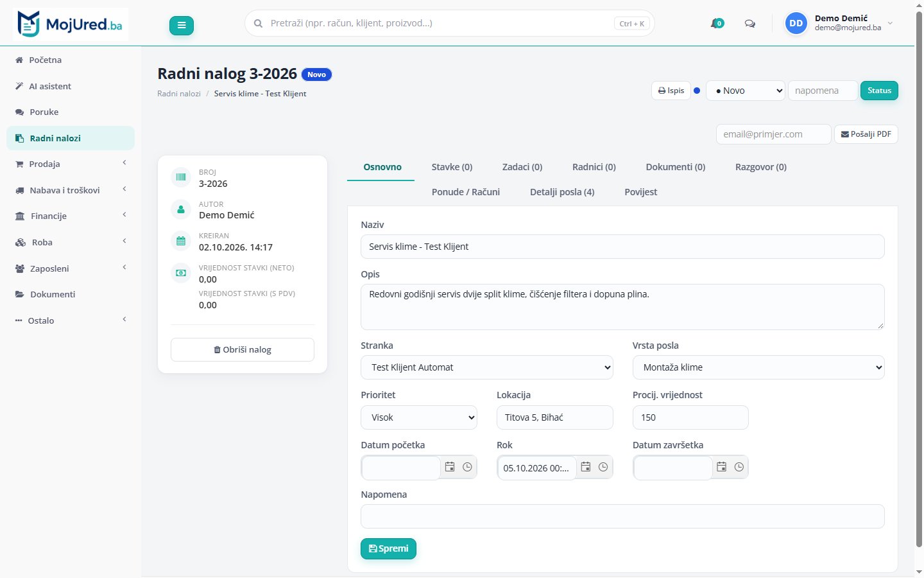Click the email@primjer.com input field
Image resolution: width=924 pixels, height=578 pixels.
(x=773, y=134)
